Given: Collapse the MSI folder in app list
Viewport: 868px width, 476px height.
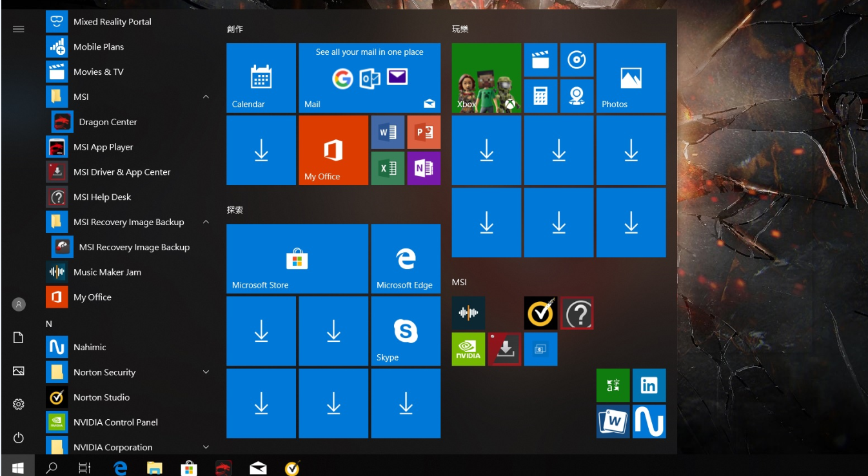Looking at the screenshot, I should [206, 97].
